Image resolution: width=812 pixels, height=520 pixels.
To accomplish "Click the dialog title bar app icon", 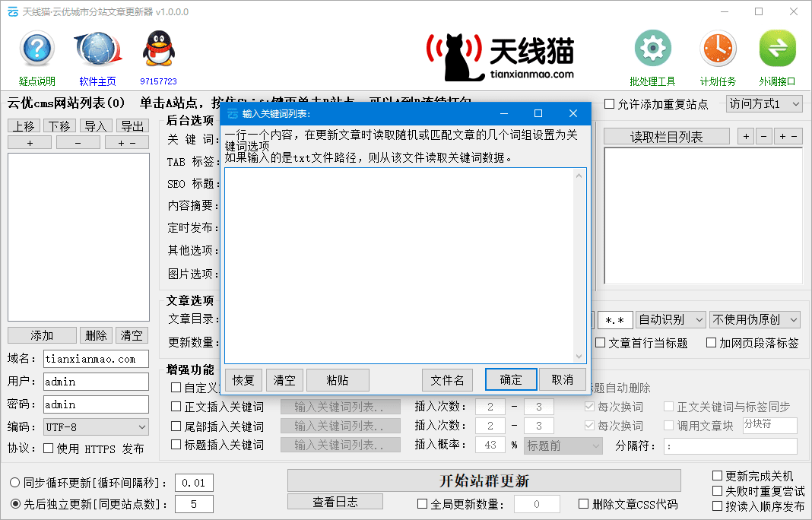I will [x=233, y=113].
